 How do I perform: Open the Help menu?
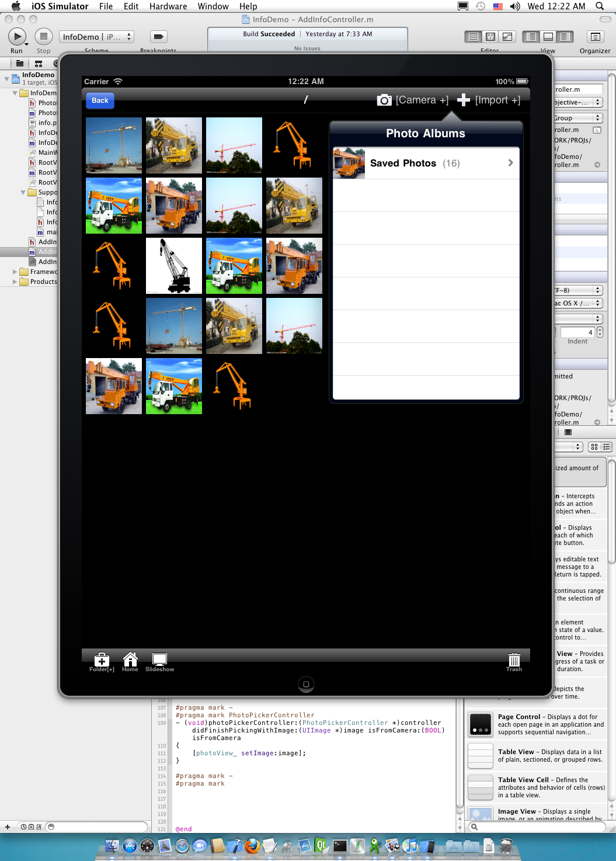coord(248,6)
